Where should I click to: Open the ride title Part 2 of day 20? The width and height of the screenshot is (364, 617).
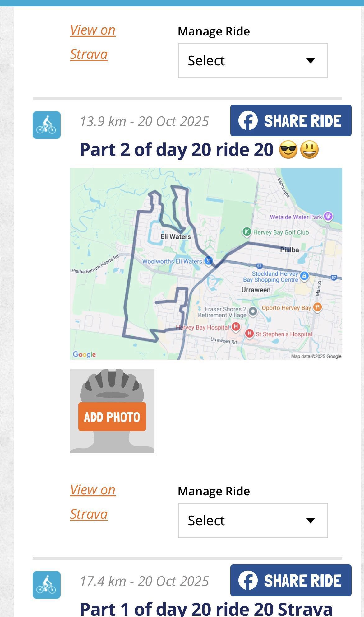[177, 150]
